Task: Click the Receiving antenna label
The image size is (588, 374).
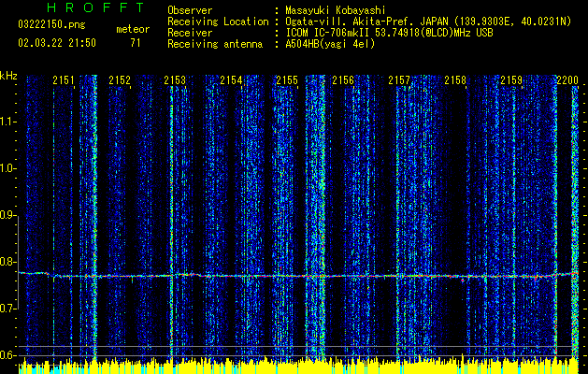Action: [x=215, y=44]
